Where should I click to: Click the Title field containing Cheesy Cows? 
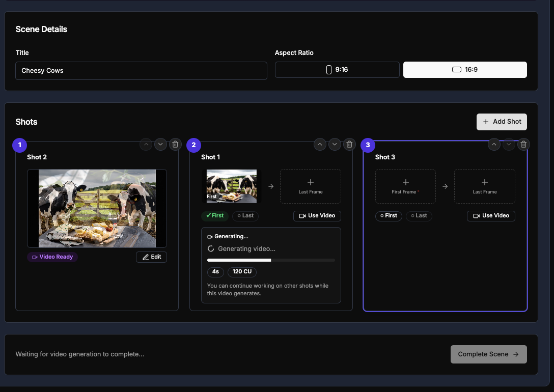pos(141,71)
